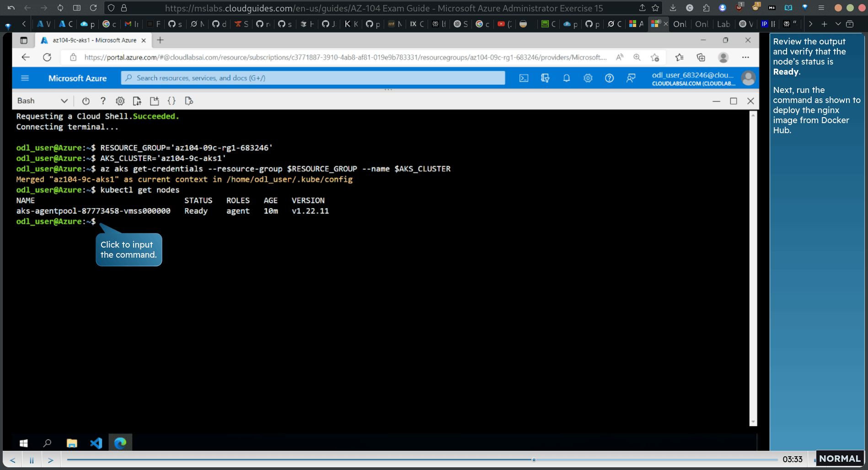
Task: Click the outer browser URL bar
Action: 384,8
